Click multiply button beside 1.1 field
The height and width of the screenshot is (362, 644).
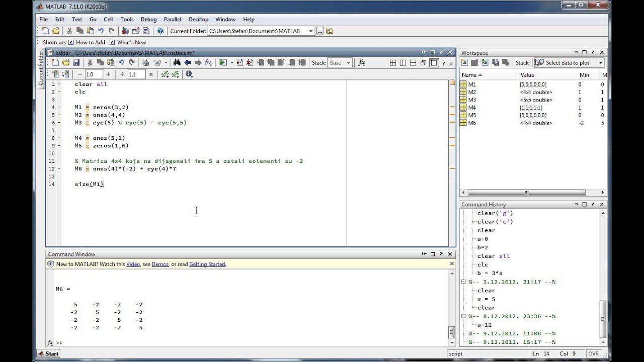[150, 74]
